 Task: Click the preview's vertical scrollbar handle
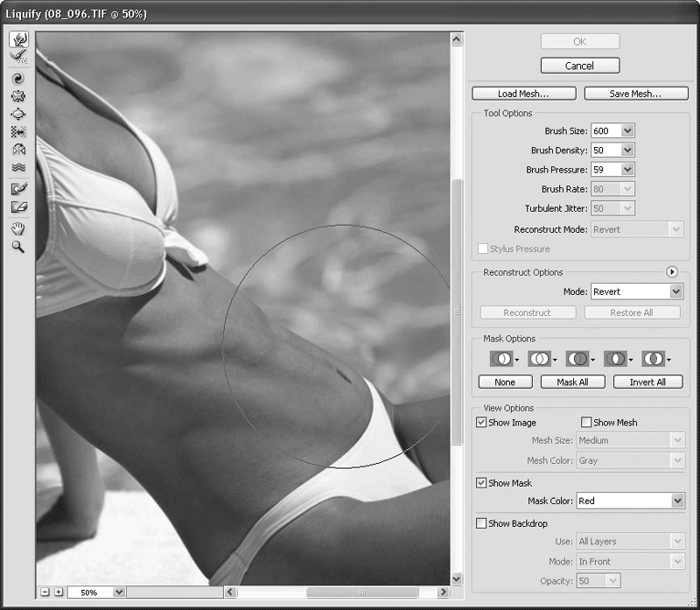(456, 311)
